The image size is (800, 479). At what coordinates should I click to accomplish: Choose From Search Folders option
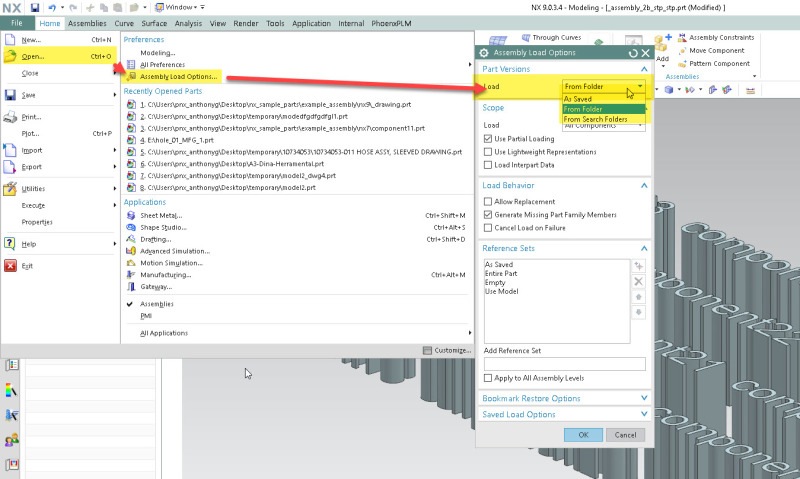pos(604,119)
